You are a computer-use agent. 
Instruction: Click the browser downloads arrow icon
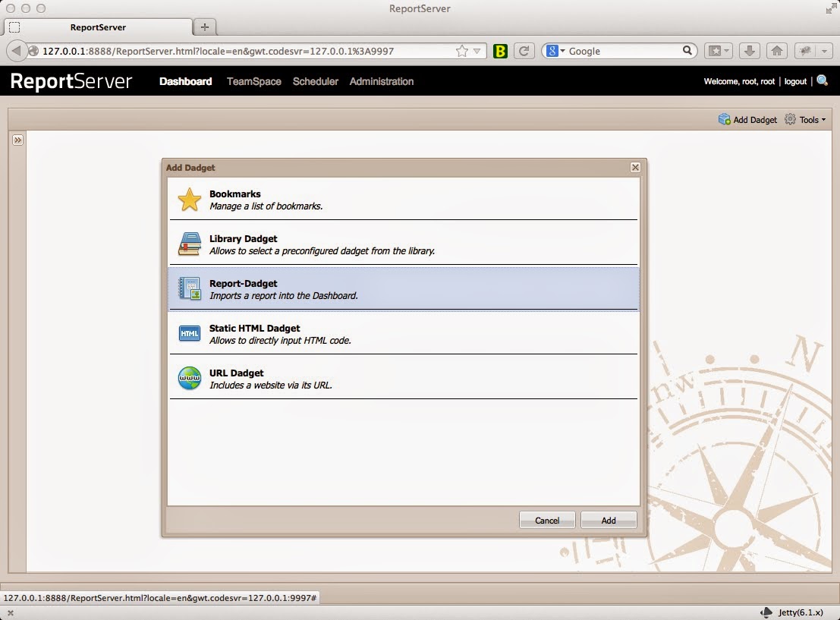click(750, 51)
